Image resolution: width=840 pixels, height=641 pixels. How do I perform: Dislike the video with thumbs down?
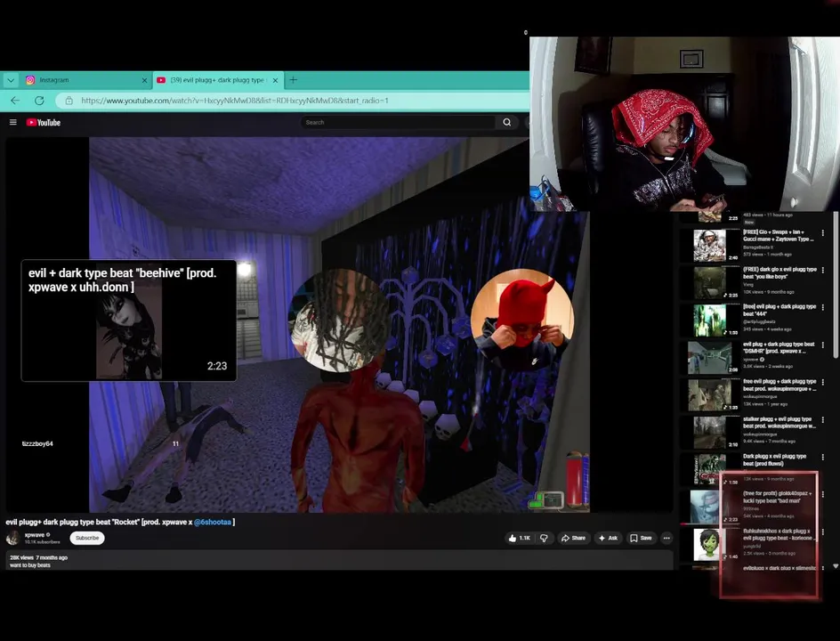[x=544, y=538]
